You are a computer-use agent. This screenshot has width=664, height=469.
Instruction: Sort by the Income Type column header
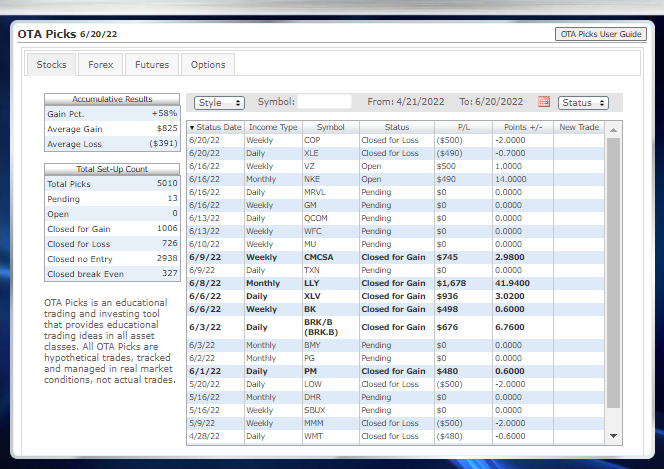273,127
